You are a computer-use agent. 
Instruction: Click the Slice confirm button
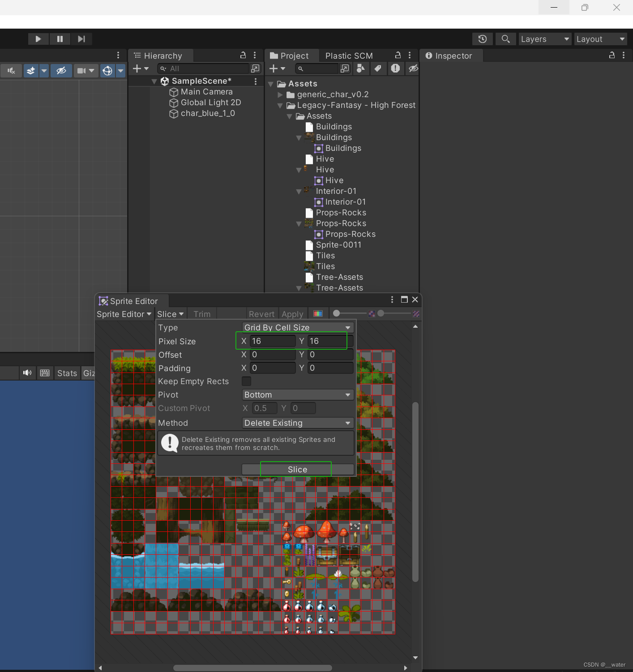click(x=298, y=469)
